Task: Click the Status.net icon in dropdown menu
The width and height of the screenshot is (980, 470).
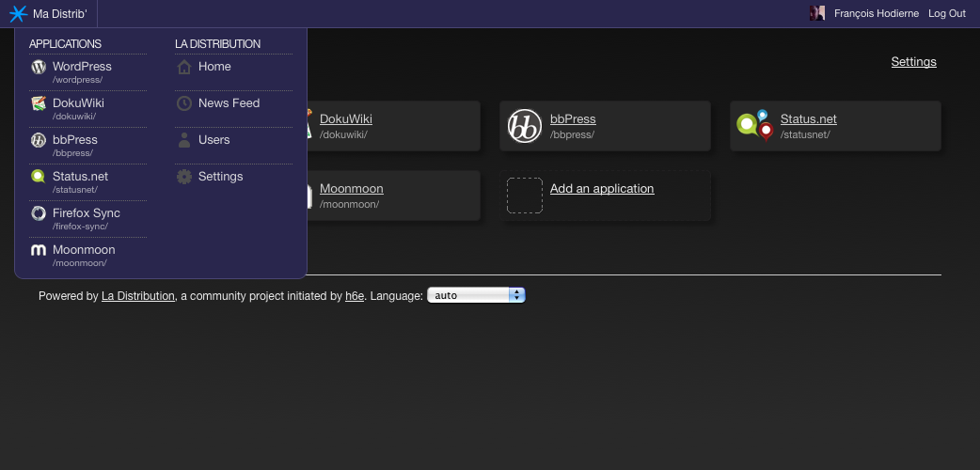Action: (39, 177)
